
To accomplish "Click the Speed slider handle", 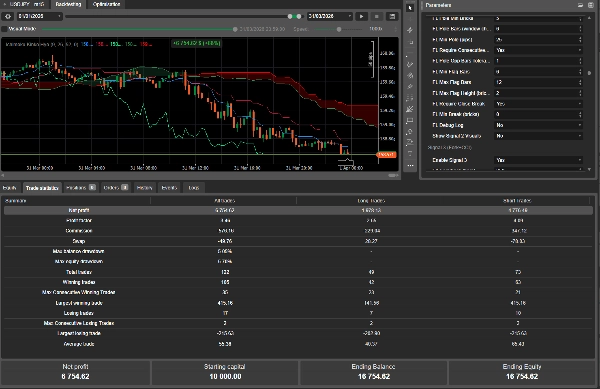I will point(339,29).
